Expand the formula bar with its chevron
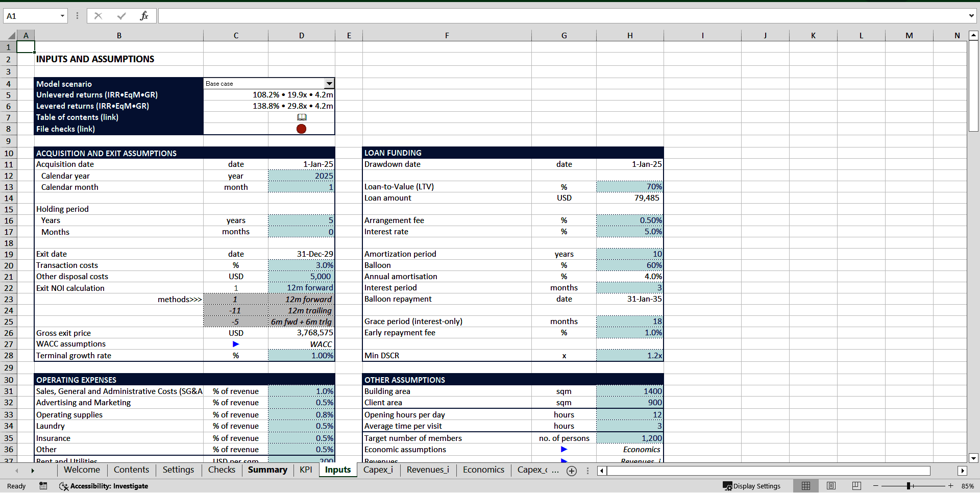This screenshot has width=980, height=493. pyautogui.click(x=972, y=16)
